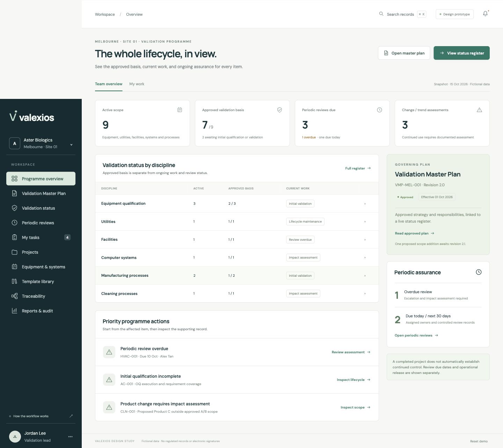Click the Initial validation tag in Equipment qualification row

coord(300,204)
